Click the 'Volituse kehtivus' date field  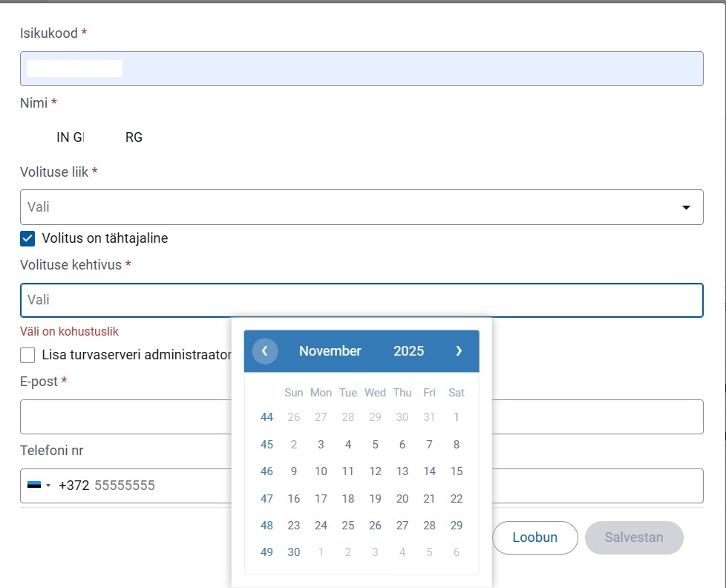(361, 300)
